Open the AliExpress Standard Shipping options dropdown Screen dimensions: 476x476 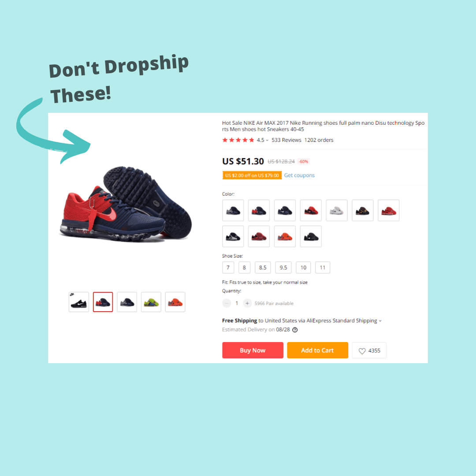click(380, 321)
